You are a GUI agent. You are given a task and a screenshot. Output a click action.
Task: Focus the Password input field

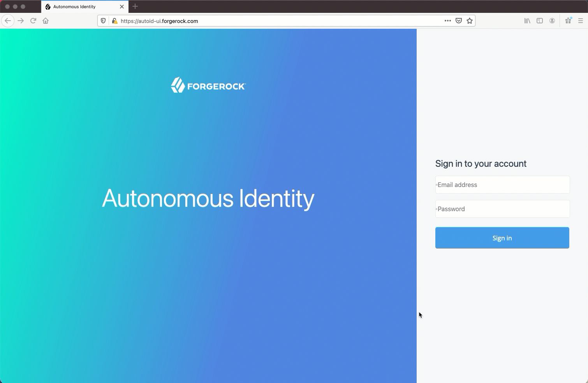point(502,209)
